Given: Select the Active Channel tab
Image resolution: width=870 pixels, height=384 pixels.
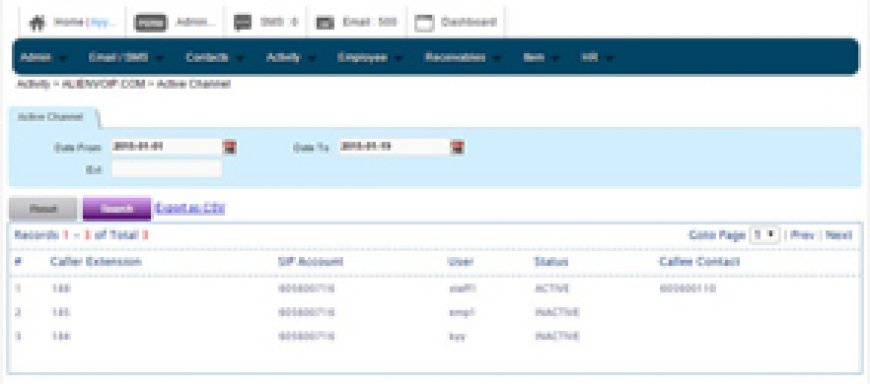Looking at the screenshot, I should 51,117.
